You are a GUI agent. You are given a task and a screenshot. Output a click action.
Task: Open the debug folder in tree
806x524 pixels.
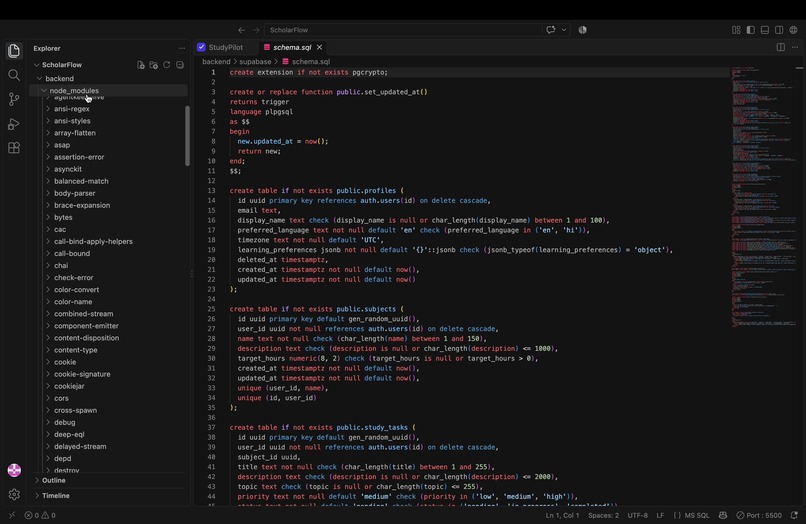[64, 422]
